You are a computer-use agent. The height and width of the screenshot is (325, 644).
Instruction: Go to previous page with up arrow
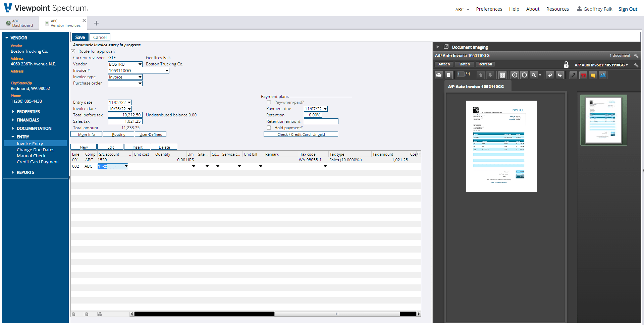(481, 75)
